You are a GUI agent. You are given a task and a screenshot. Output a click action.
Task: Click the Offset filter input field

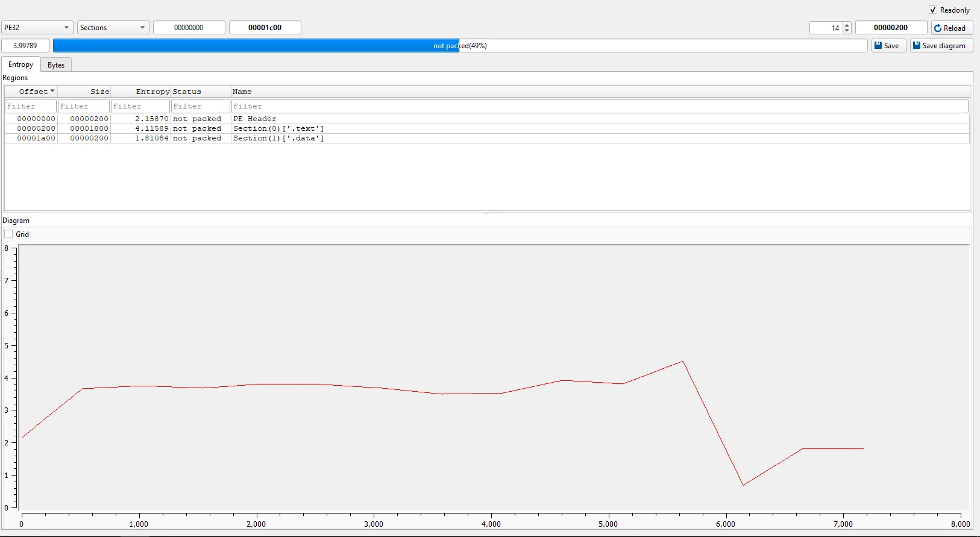[31, 106]
